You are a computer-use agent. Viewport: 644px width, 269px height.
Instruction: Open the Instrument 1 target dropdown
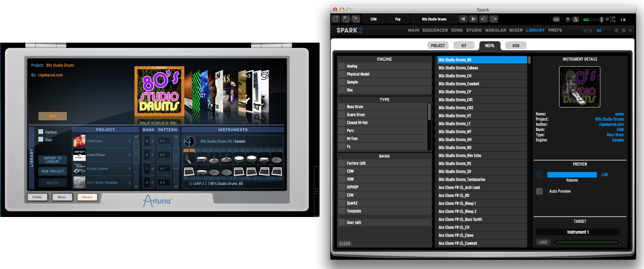tap(577, 232)
